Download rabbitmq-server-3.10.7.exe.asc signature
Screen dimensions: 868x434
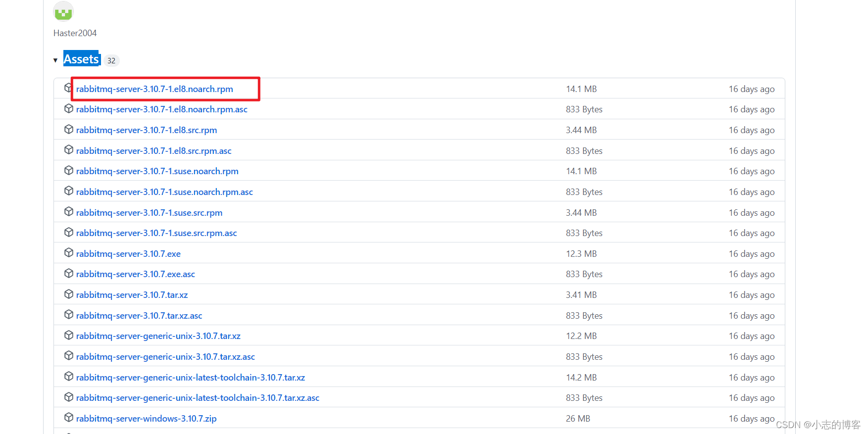pos(136,274)
